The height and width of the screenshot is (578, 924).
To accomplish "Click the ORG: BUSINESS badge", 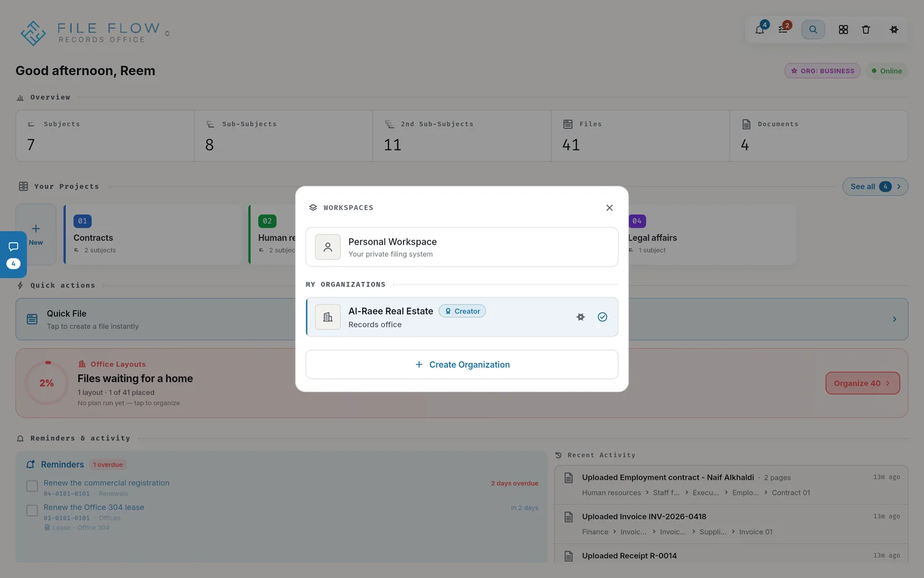I will coord(823,71).
